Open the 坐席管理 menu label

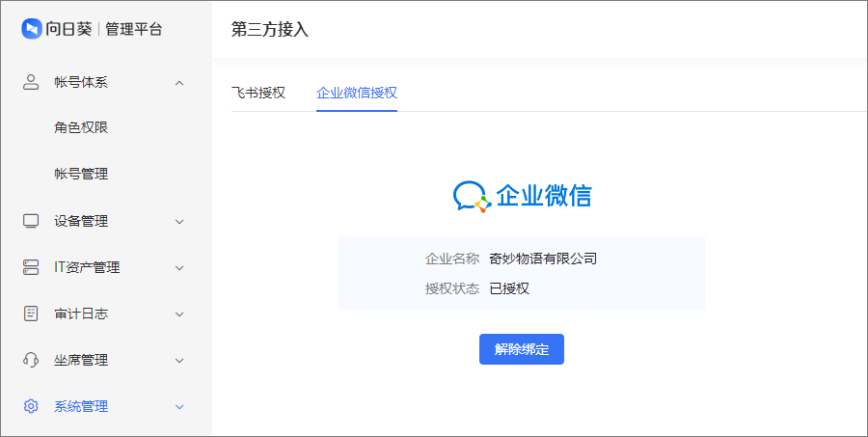click(x=81, y=360)
